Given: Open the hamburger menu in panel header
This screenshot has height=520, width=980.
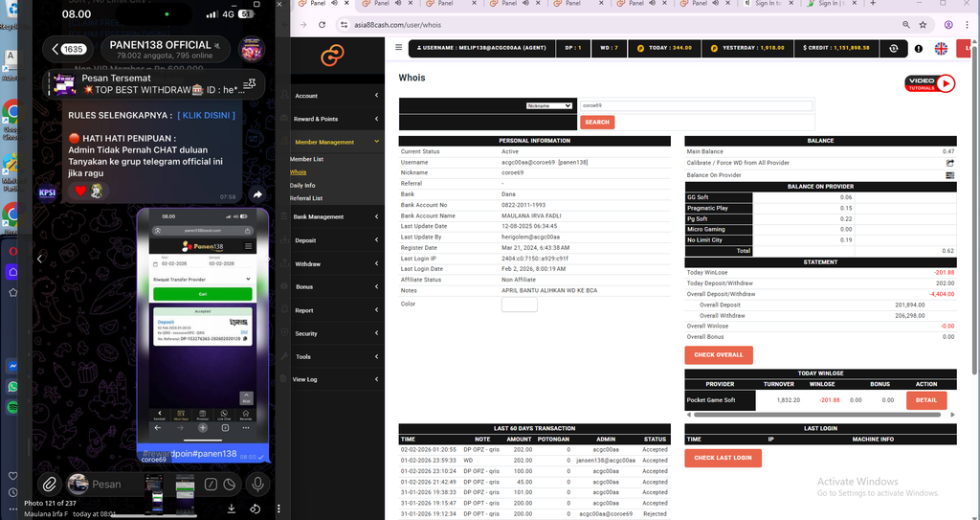Looking at the screenshot, I should tap(399, 47).
